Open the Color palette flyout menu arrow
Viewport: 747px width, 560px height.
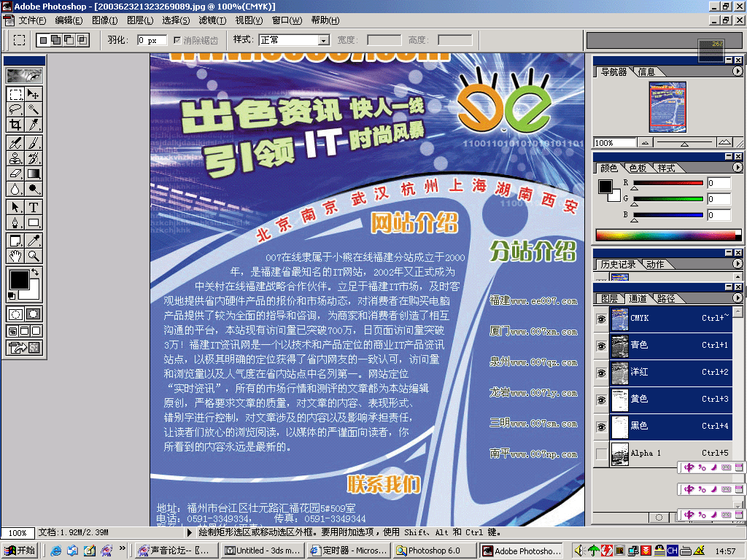pos(737,168)
